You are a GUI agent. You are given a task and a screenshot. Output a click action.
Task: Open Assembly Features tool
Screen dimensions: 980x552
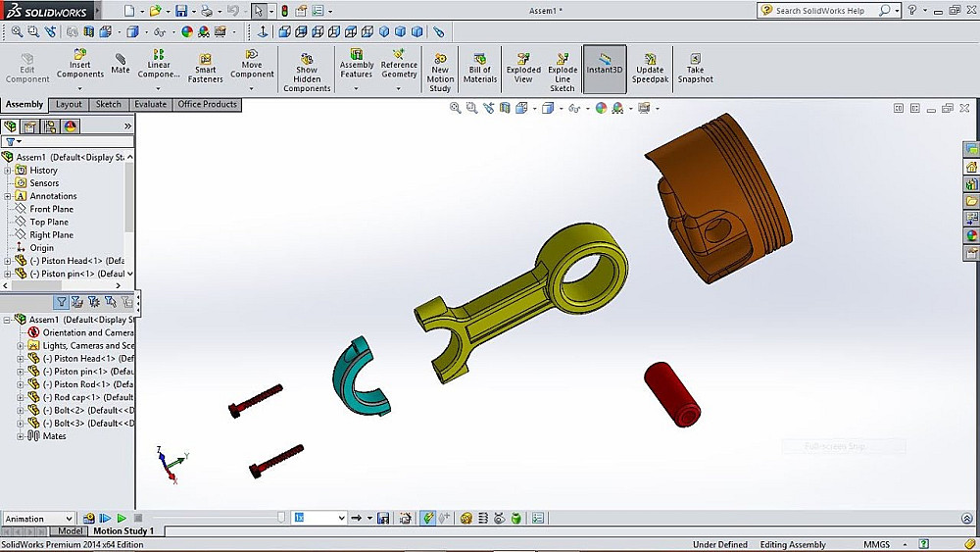[357, 64]
